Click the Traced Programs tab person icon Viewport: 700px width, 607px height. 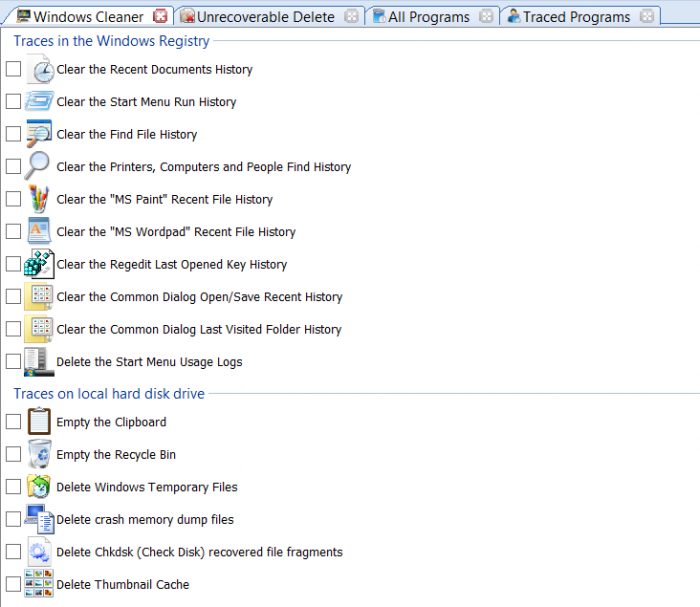pos(514,16)
